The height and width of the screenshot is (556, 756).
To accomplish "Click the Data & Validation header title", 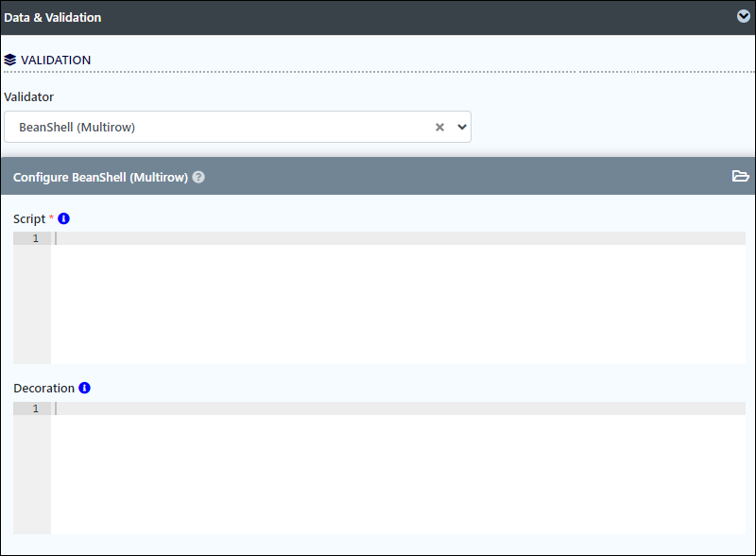I will (x=53, y=17).
